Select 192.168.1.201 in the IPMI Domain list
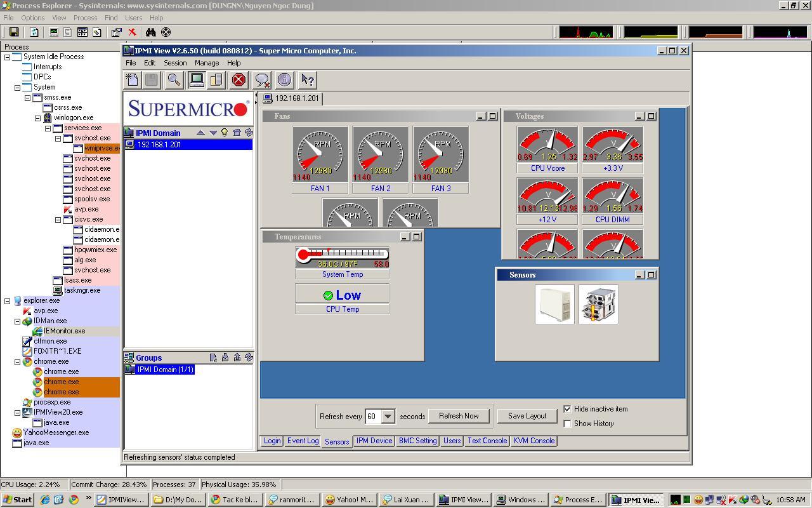Viewport: 812px width, 508px height. [x=188, y=145]
